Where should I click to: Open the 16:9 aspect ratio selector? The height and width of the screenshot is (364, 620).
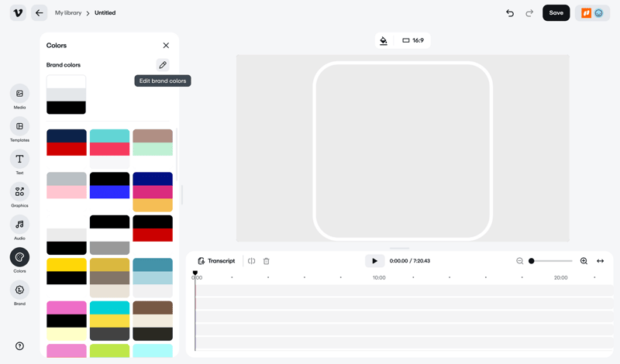pyautogui.click(x=413, y=40)
